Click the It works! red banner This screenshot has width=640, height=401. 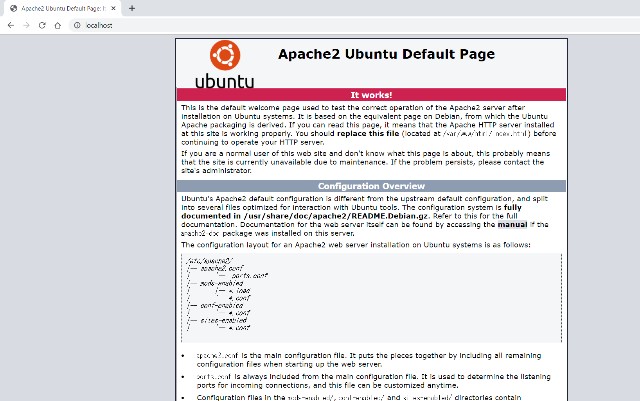pos(371,95)
